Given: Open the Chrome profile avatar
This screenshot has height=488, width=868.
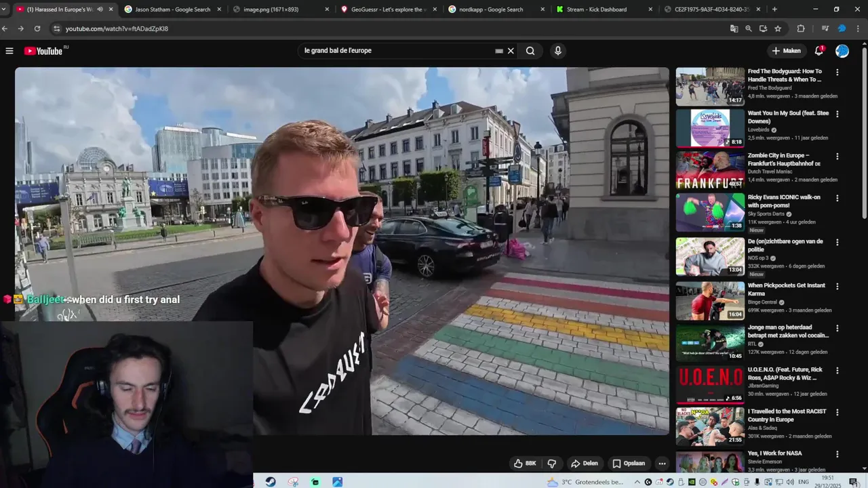Looking at the screenshot, I should click(842, 28).
